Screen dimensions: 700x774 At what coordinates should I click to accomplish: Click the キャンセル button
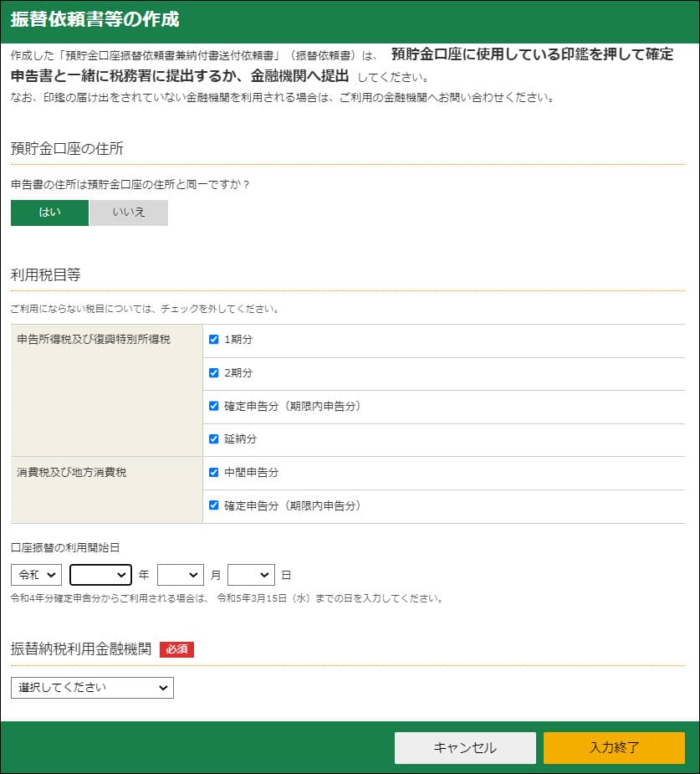[465, 747]
